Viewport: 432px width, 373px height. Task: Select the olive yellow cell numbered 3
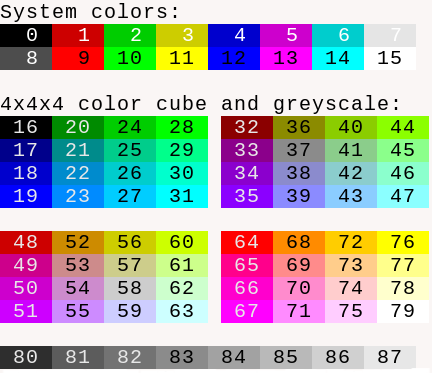[x=182, y=35]
